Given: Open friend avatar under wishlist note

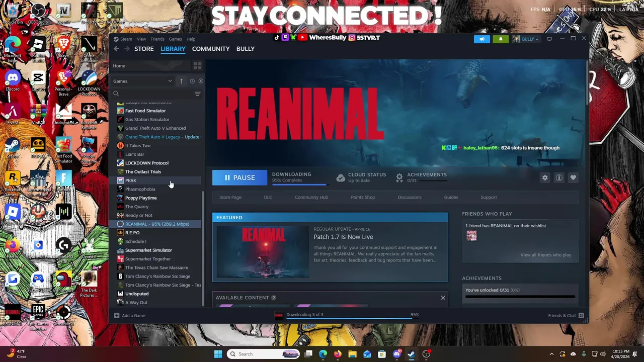Looking at the screenshot, I should coord(471,236).
